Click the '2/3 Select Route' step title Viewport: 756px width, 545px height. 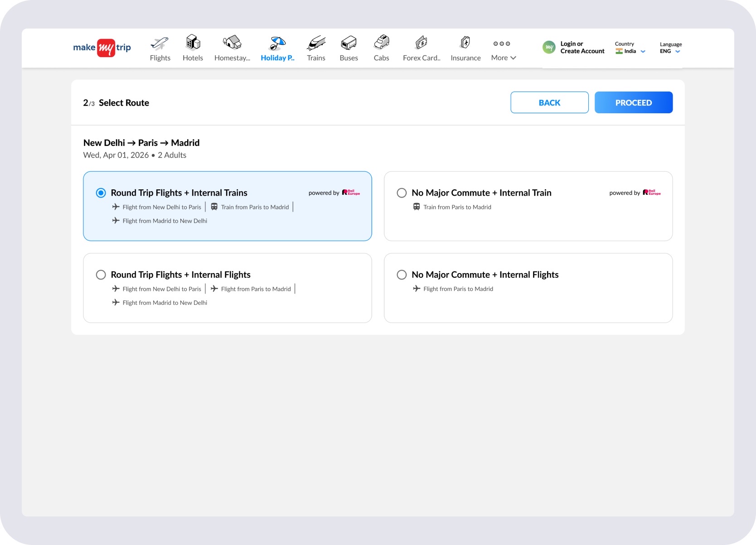[116, 103]
